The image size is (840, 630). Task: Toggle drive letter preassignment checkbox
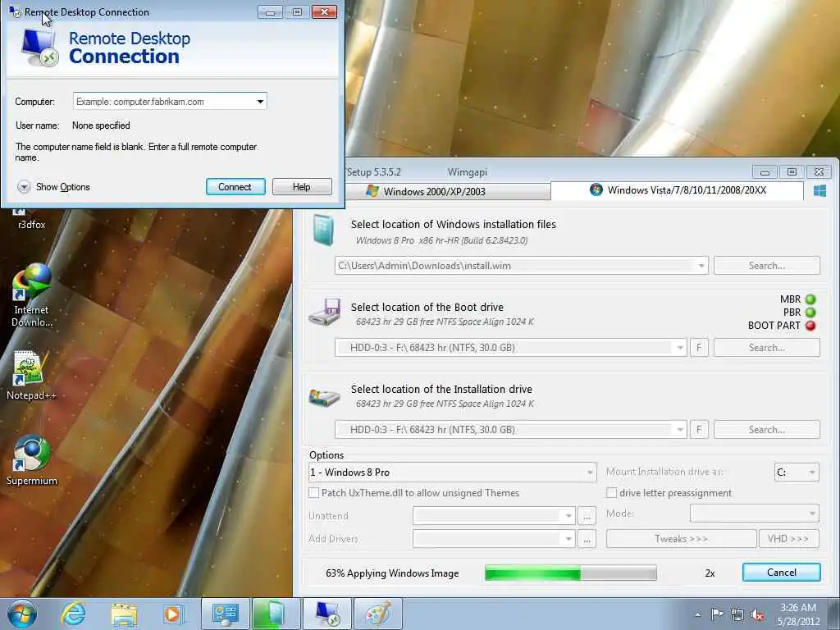611,493
